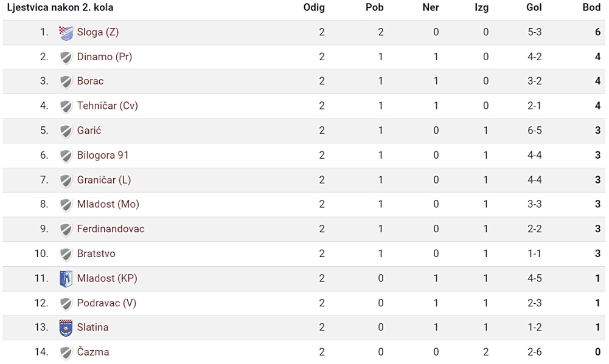The image size is (609, 364).
Task: Click the Bratstvo shield icon
Action: (x=66, y=254)
